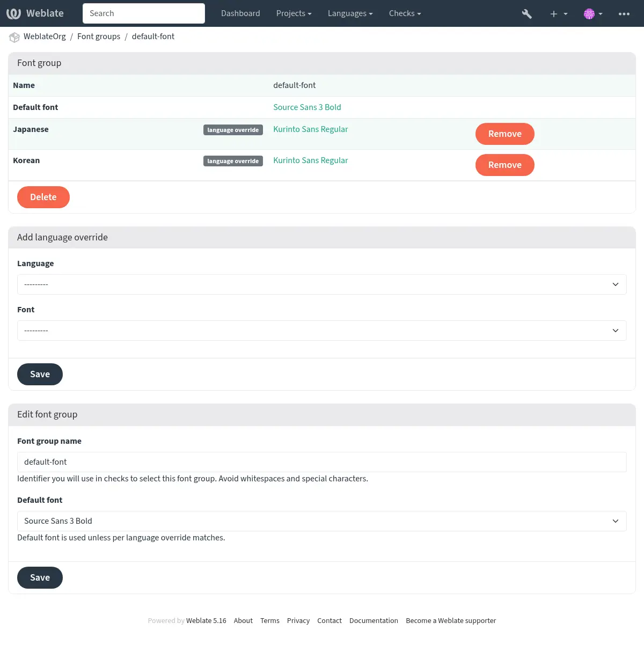The height and width of the screenshot is (652, 644).
Task: Click the Font group name field
Action: [321, 462]
